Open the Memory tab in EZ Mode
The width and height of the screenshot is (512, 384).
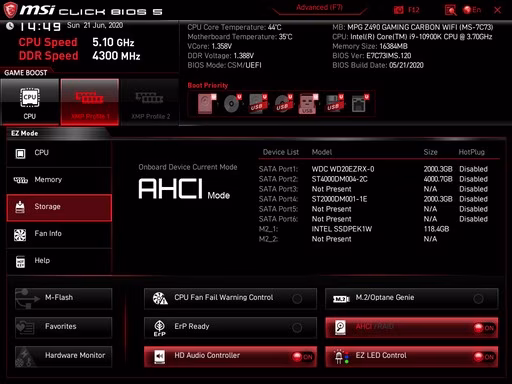(59, 180)
